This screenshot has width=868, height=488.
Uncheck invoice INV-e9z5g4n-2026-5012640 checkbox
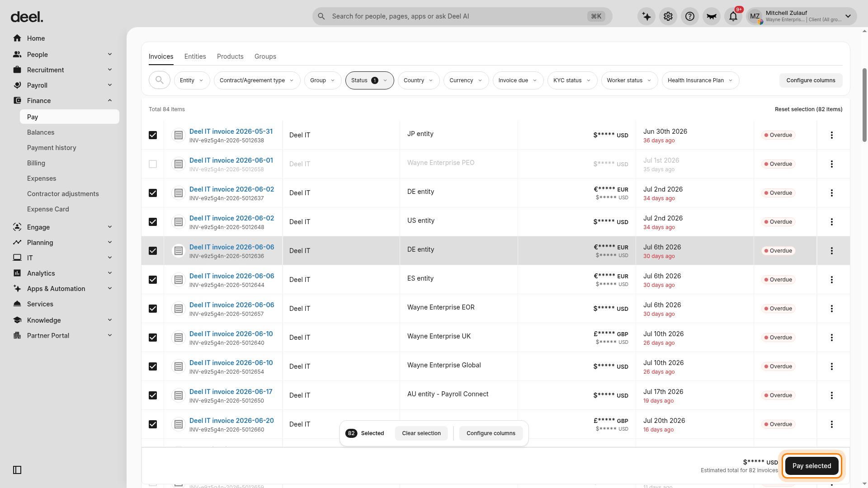pos(153,338)
